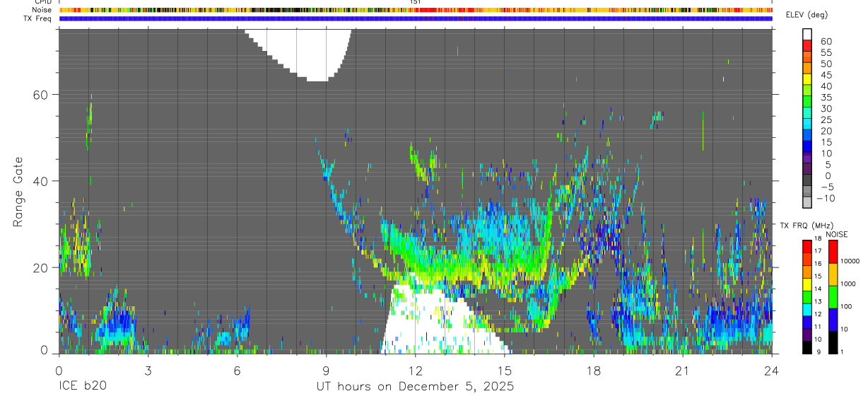Click the '18' tick on the UT hours axis
This screenshot has height=401, width=868.
(x=593, y=371)
